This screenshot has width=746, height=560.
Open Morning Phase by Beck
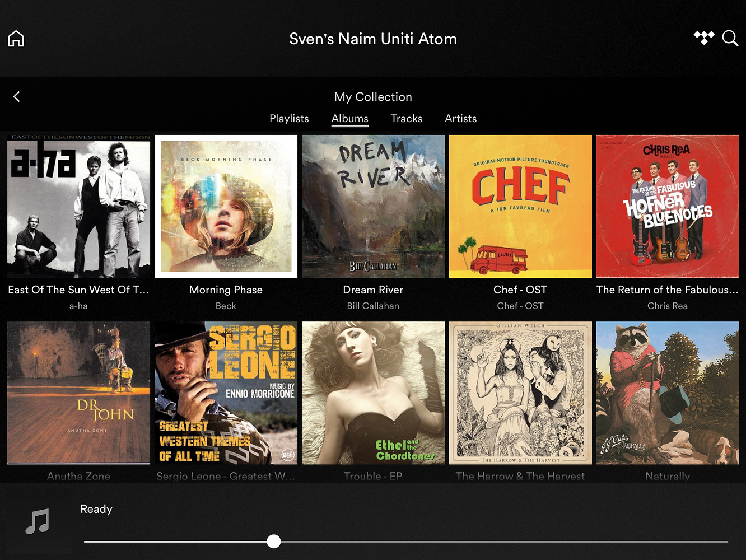pos(226,206)
